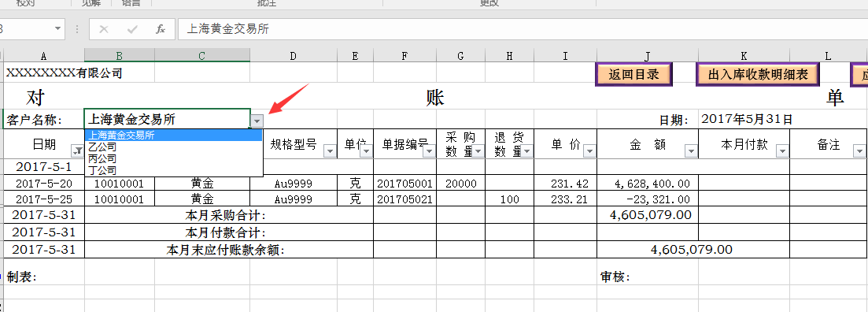This screenshot has height=312, width=868.
Task: Choose 丁公司 from the dropdown list
Action: pos(173,170)
